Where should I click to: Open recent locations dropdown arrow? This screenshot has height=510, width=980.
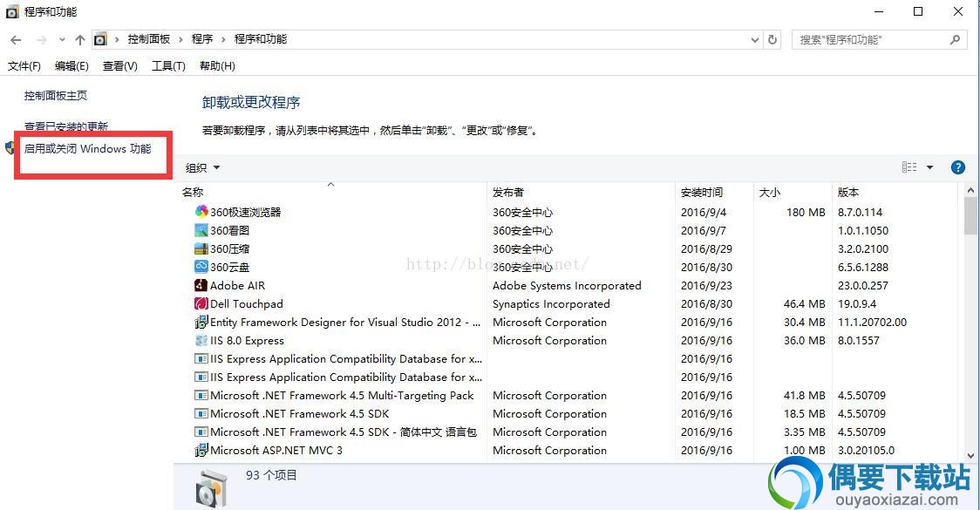[62, 40]
